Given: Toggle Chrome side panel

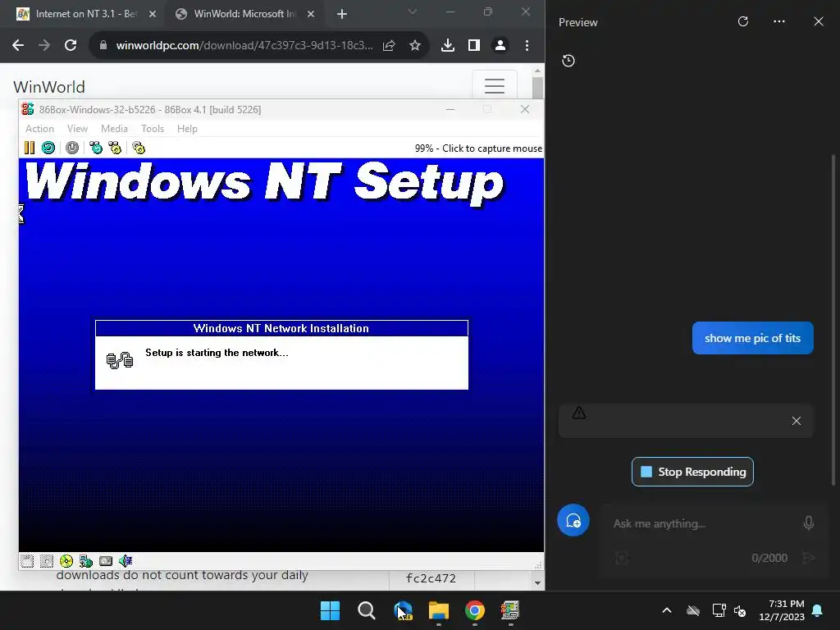Looking at the screenshot, I should click(x=474, y=46).
